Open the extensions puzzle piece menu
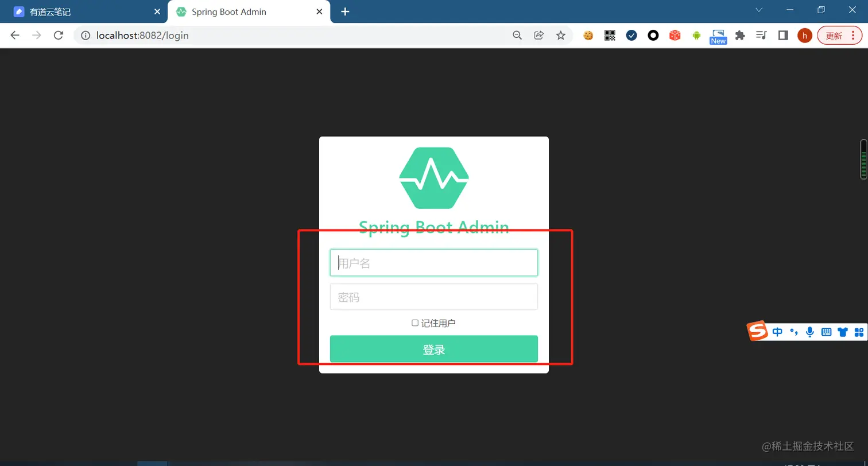868x466 pixels. tap(740, 36)
